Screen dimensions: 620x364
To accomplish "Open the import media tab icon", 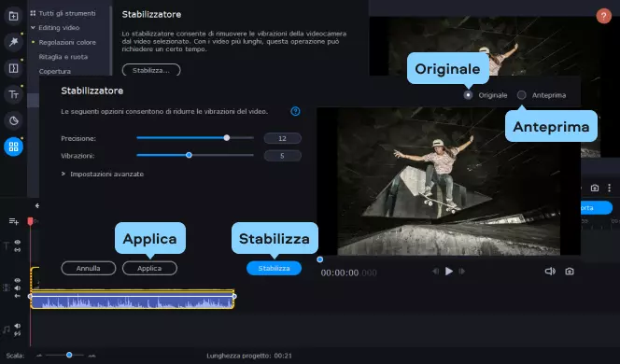I will point(13,16).
